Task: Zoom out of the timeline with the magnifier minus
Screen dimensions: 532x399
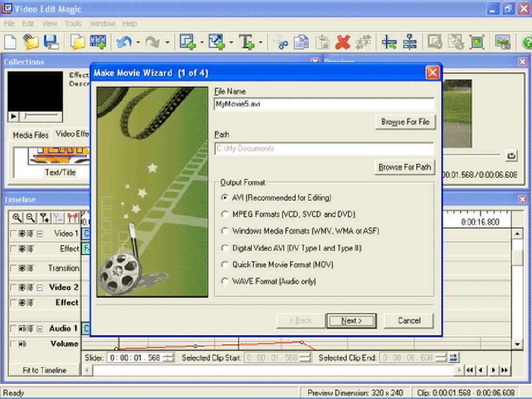Action: (x=31, y=218)
